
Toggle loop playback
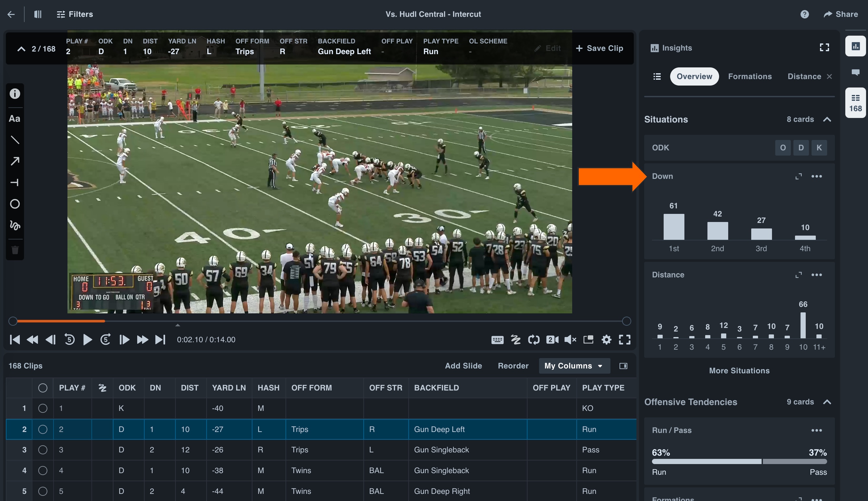tap(534, 340)
